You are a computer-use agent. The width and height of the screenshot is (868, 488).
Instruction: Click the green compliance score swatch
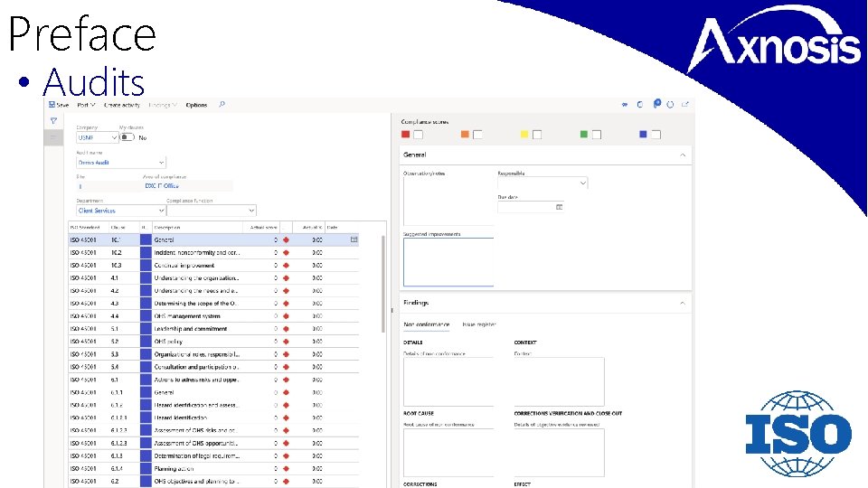[583, 135]
